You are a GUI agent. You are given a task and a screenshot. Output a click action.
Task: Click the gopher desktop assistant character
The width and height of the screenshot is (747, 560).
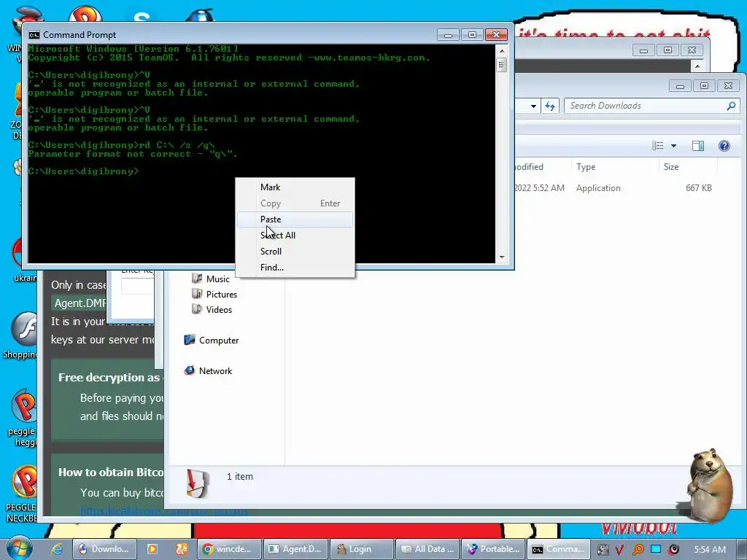[x=709, y=484]
